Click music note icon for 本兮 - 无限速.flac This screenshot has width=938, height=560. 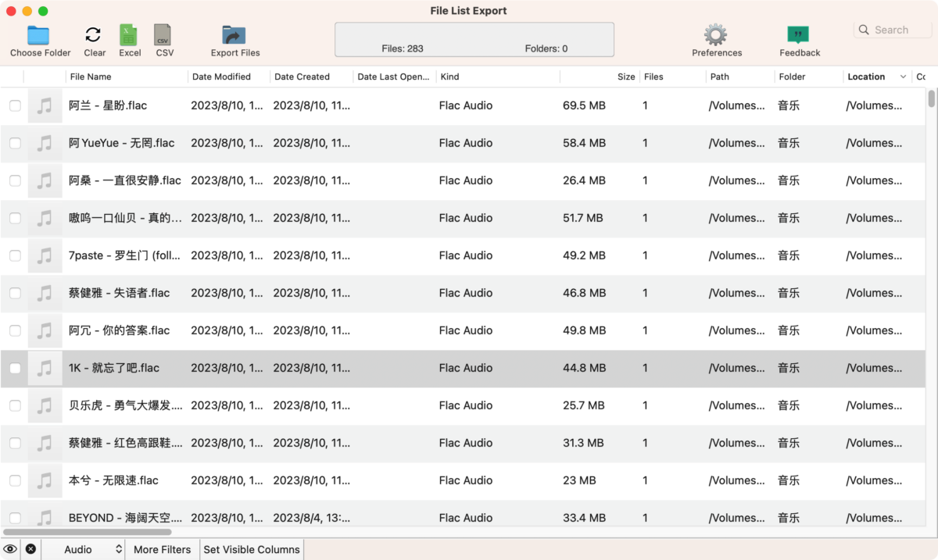(45, 480)
